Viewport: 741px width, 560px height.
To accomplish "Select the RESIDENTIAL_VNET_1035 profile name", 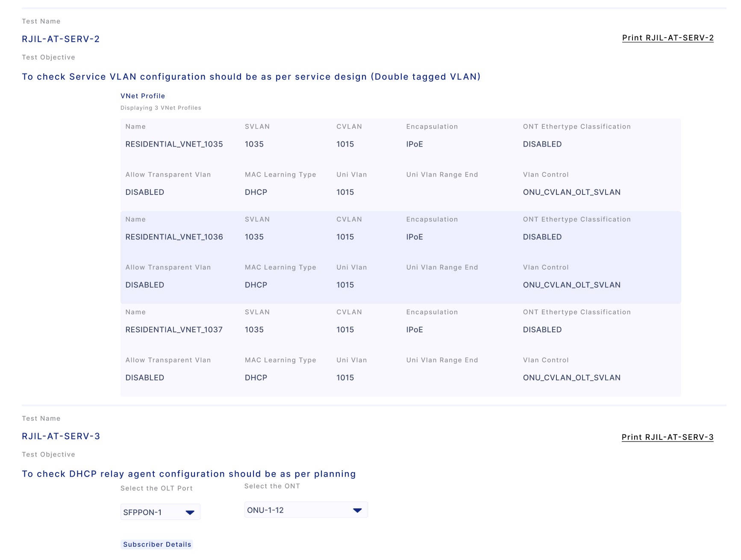I will (174, 144).
